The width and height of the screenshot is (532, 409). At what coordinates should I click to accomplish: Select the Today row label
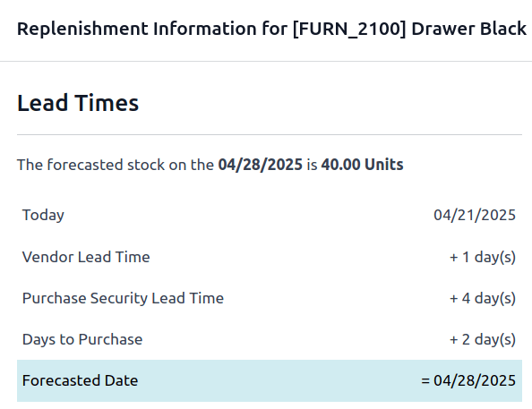point(43,215)
